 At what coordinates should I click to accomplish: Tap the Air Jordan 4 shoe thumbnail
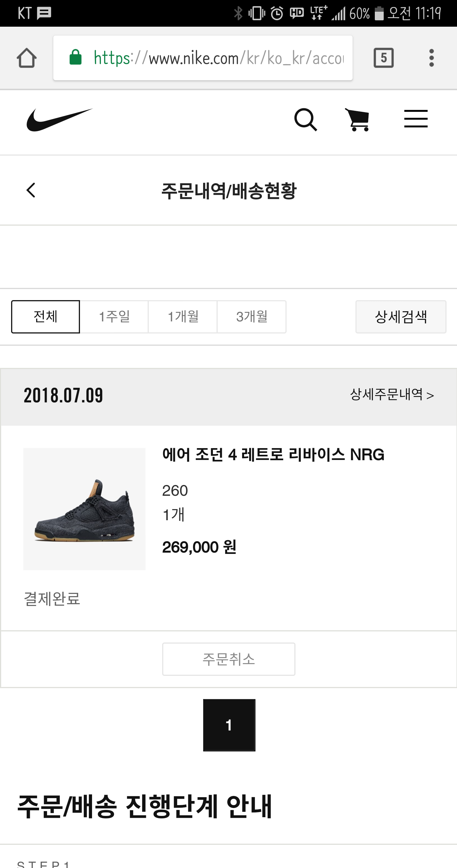tap(84, 509)
